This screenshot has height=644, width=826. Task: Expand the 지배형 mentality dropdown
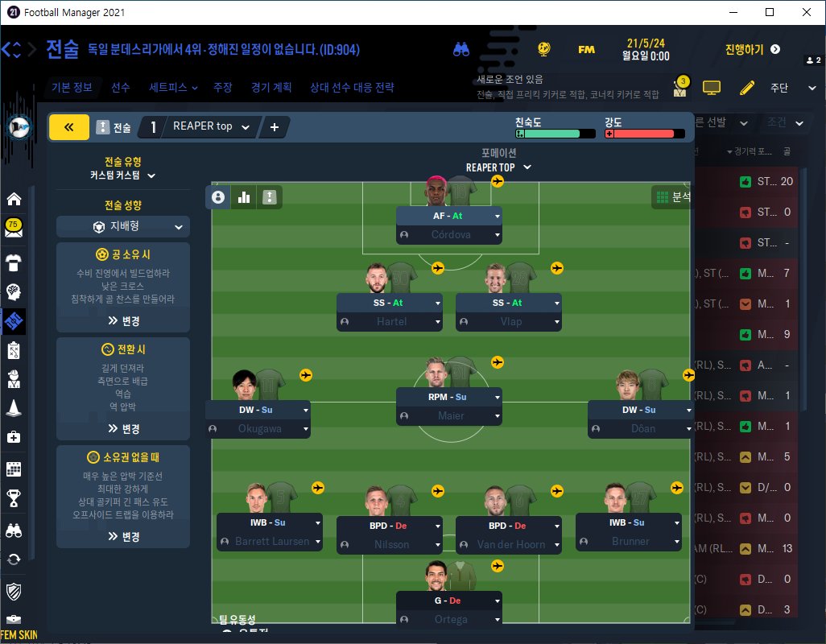point(122,226)
